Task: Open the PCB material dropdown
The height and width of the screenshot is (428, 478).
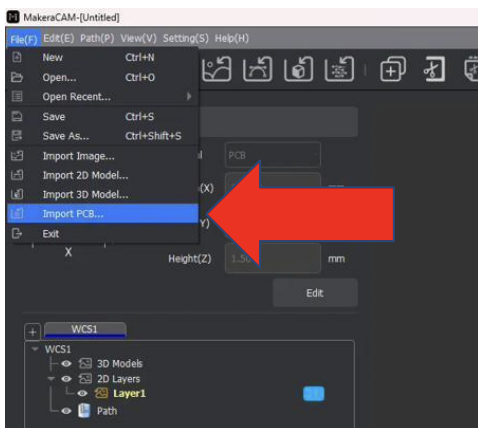Action: coord(273,155)
